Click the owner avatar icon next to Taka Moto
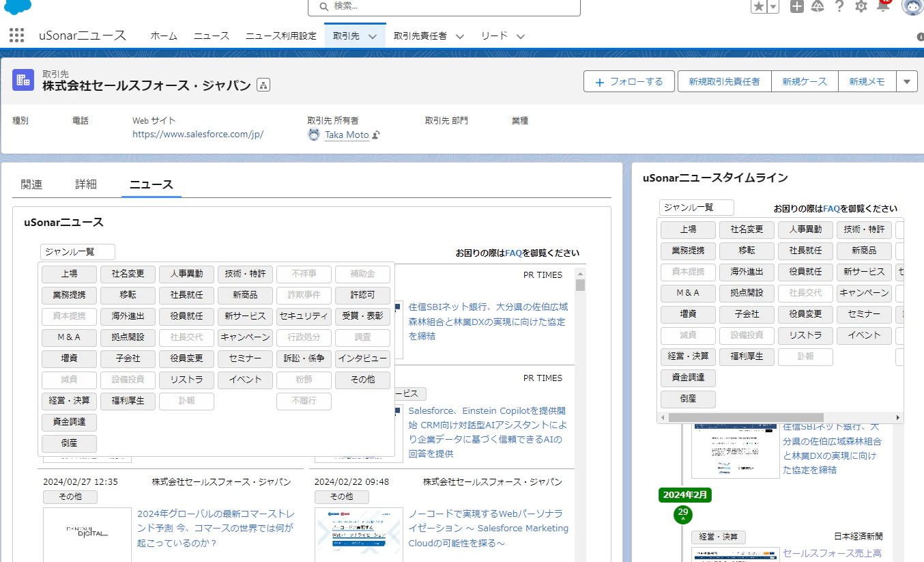 (x=314, y=135)
